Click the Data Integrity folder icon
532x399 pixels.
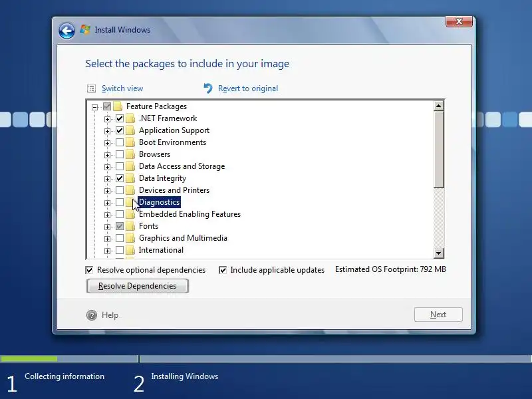(x=130, y=178)
